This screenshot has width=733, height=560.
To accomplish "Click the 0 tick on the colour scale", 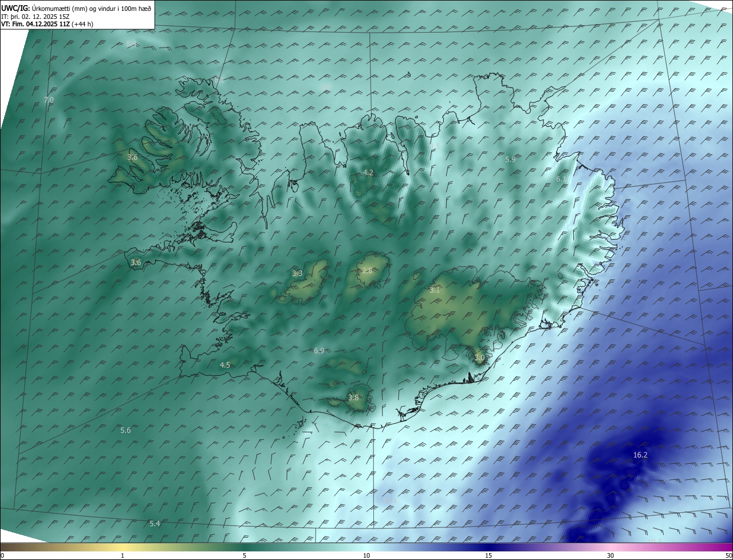I will [2, 556].
